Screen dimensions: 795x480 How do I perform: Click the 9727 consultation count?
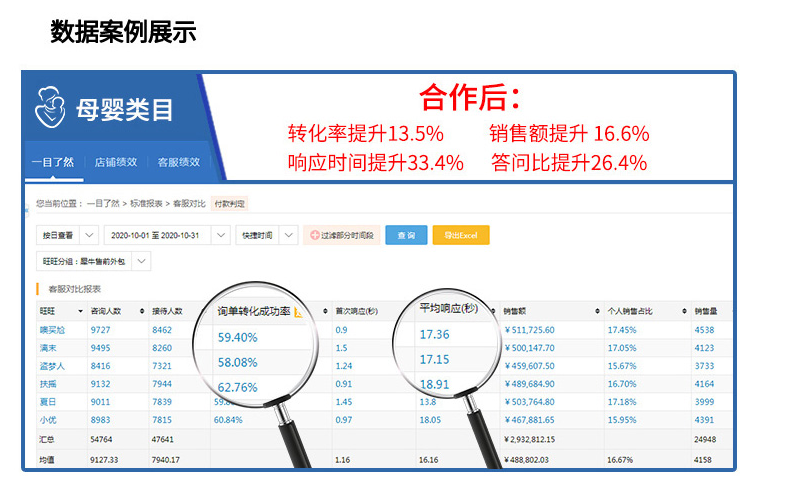pyautogui.click(x=100, y=330)
